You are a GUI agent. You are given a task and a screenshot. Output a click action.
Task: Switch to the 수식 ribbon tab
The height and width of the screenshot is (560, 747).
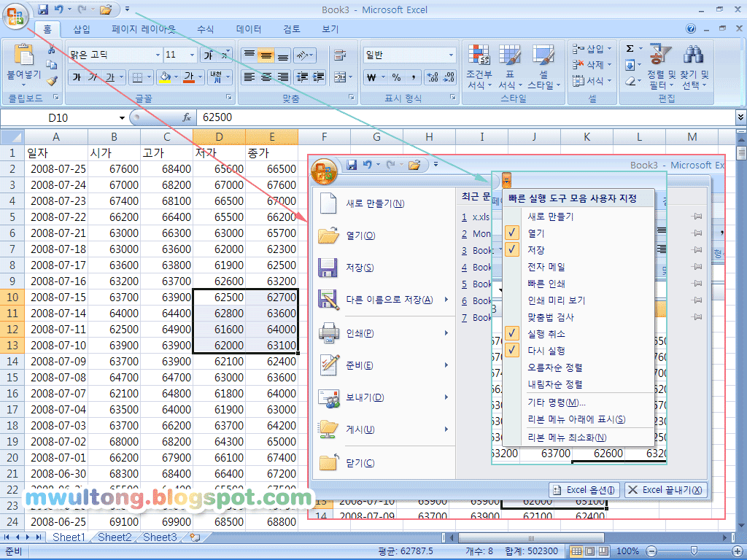tap(206, 29)
